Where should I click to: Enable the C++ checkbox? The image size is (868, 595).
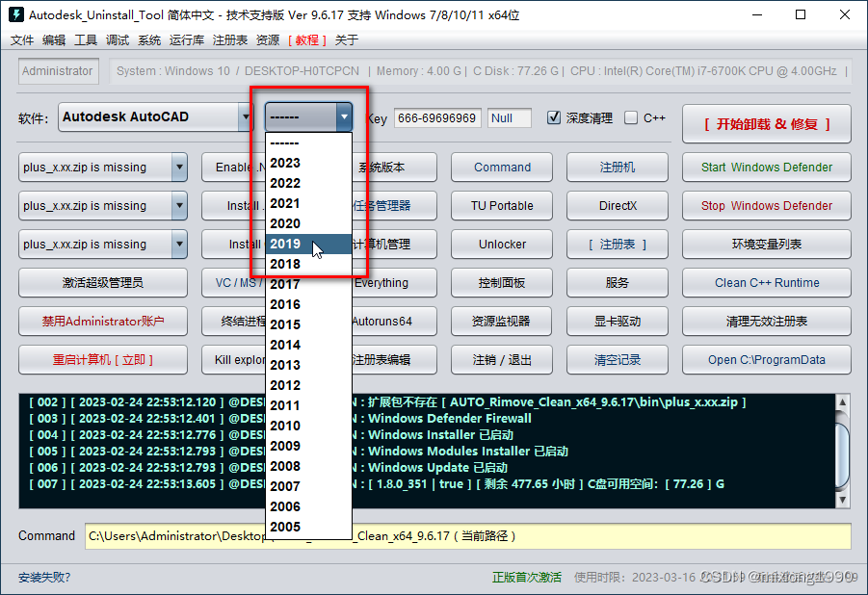point(630,117)
